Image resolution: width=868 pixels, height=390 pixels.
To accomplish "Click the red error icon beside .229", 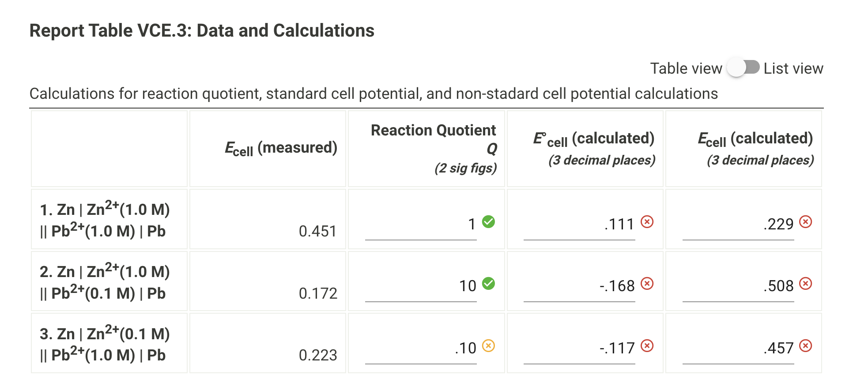I will coord(805,223).
